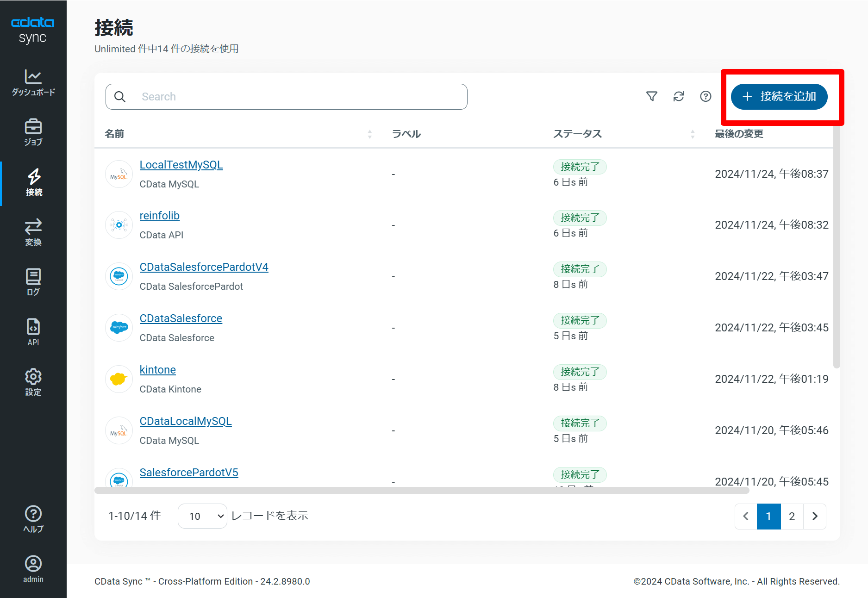Click the refresh connections icon
The image size is (868, 598).
tap(679, 96)
